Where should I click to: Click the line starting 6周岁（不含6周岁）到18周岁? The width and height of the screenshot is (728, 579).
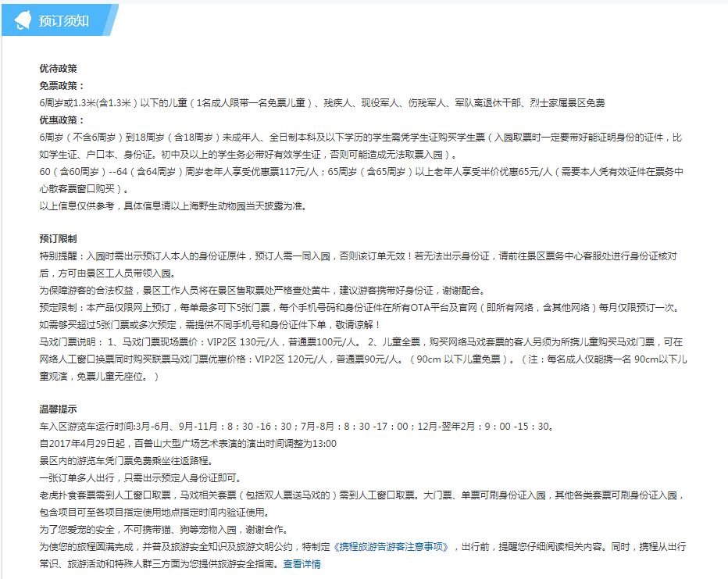361,138
